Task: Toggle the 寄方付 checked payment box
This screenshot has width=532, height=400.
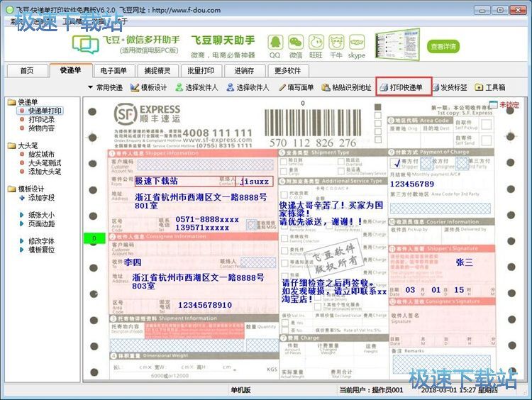Action: coord(396,164)
